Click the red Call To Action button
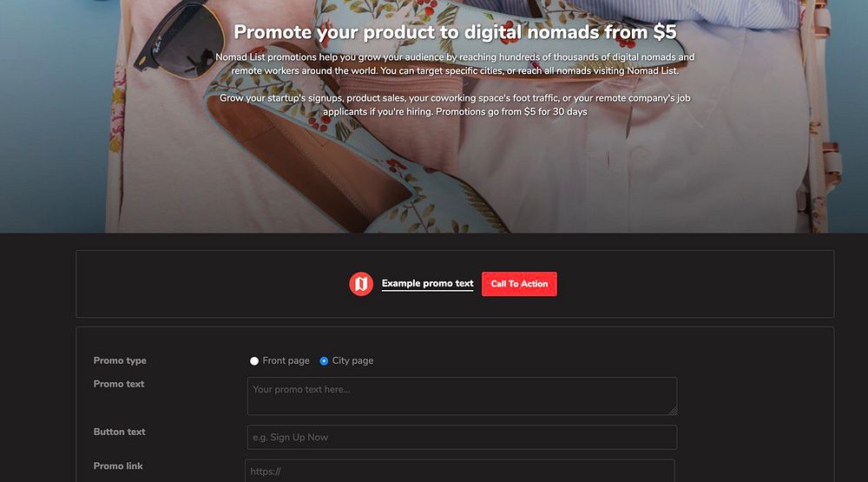 [x=519, y=284]
